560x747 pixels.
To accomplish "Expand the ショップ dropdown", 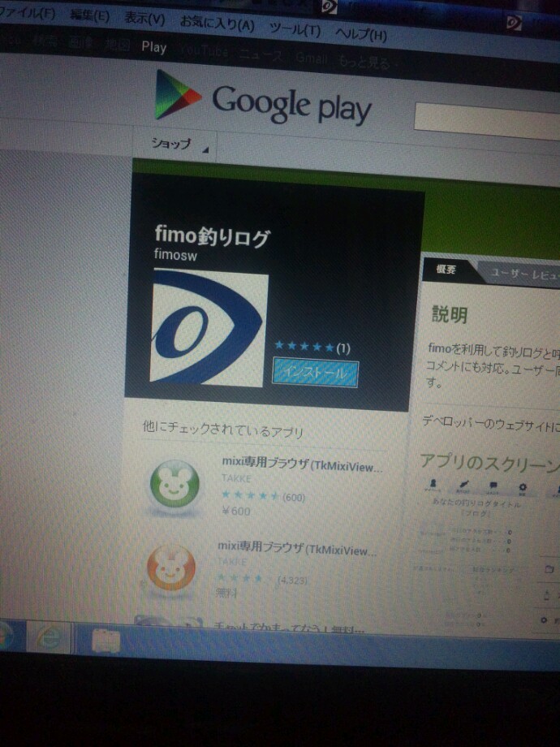I will click(179, 145).
